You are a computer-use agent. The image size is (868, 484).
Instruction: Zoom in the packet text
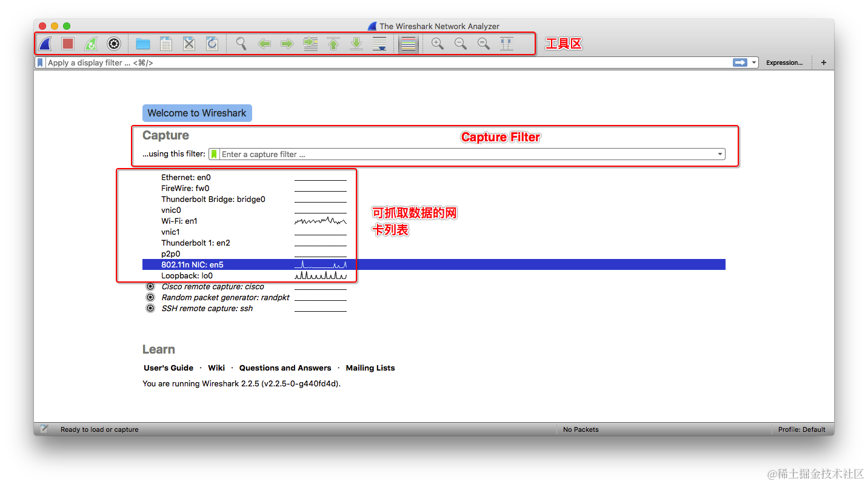coord(438,44)
